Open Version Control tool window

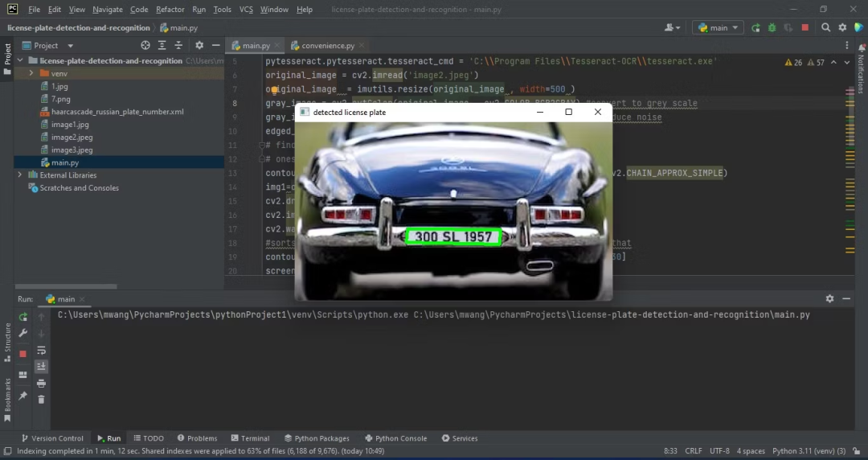coord(52,438)
